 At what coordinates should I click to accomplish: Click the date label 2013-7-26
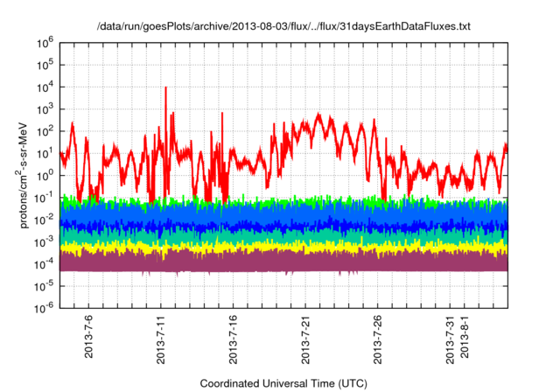(x=377, y=339)
